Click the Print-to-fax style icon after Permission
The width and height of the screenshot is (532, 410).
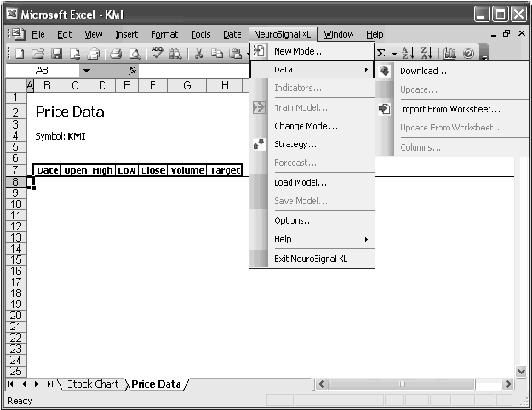93,54
